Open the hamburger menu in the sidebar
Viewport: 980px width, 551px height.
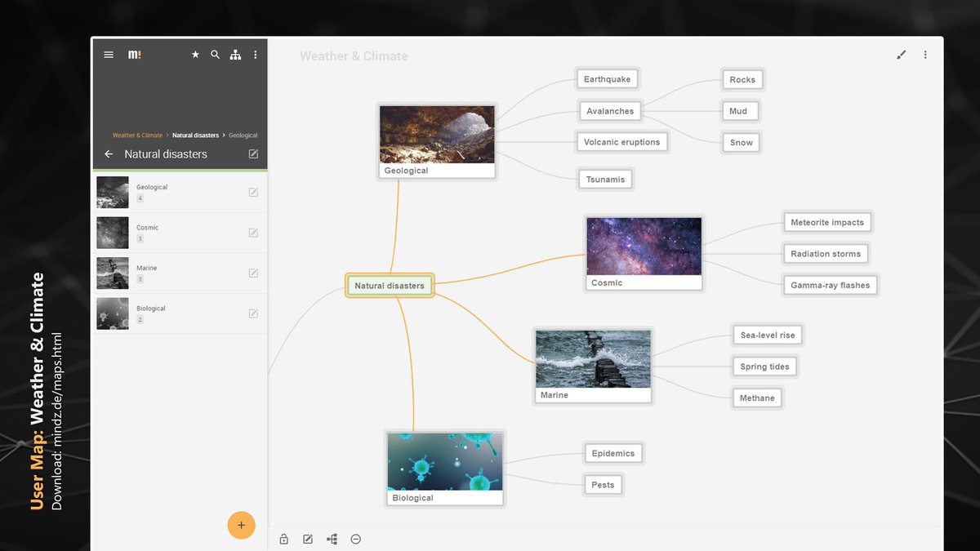(108, 54)
